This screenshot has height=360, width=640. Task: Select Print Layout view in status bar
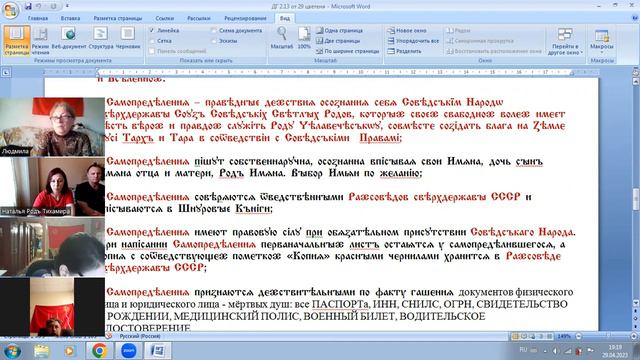tap(516, 336)
